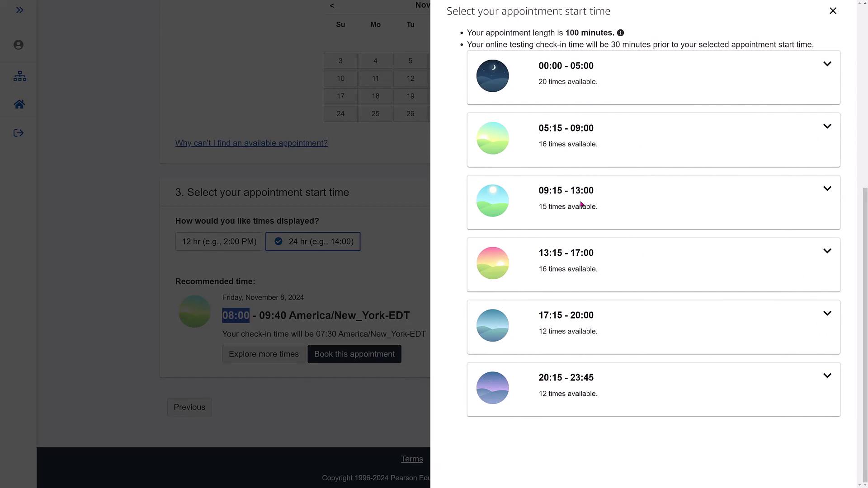
Task: Select 12 hr time display option
Action: 219,242
